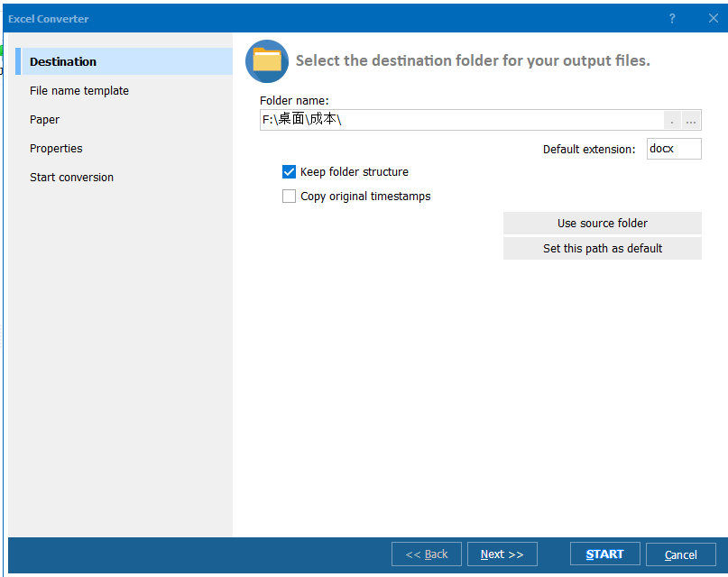Open the Destination step in sidebar
Image resolution: width=728 pixels, height=577 pixels.
point(124,61)
